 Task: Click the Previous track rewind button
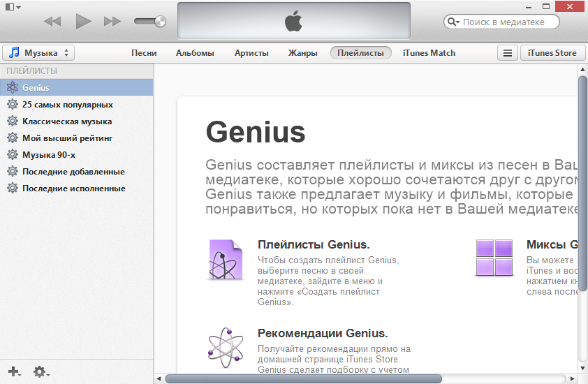(x=52, y=22)
